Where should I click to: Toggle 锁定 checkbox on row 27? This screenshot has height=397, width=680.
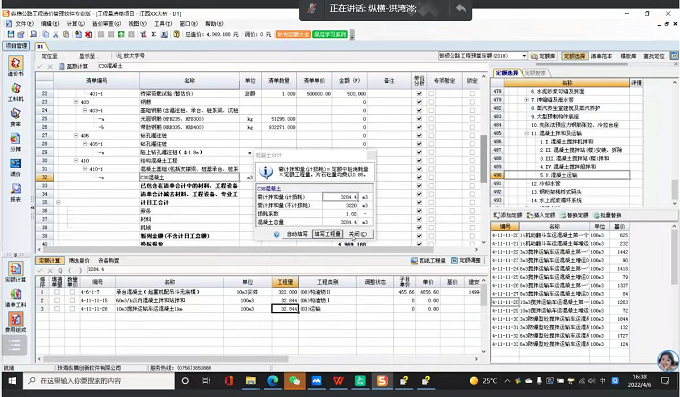pos(472,135)
